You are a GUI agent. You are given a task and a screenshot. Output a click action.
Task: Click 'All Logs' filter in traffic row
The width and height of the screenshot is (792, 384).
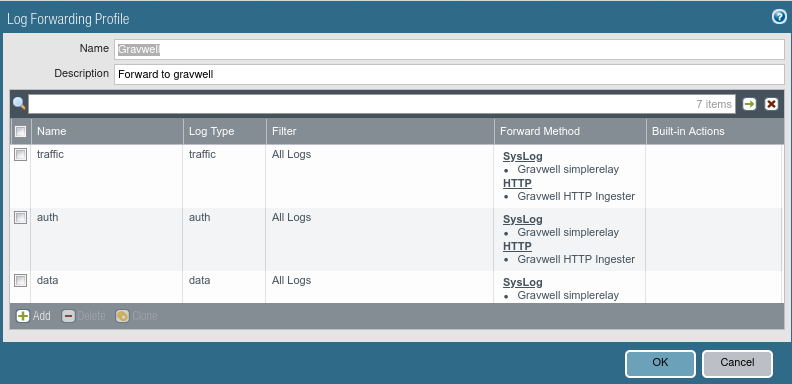click(291, 155)
